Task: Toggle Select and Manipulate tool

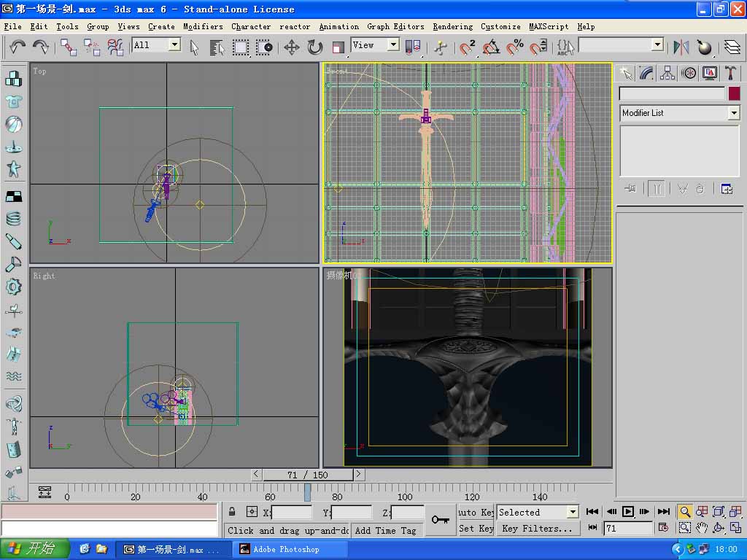Action: point(441,47)
